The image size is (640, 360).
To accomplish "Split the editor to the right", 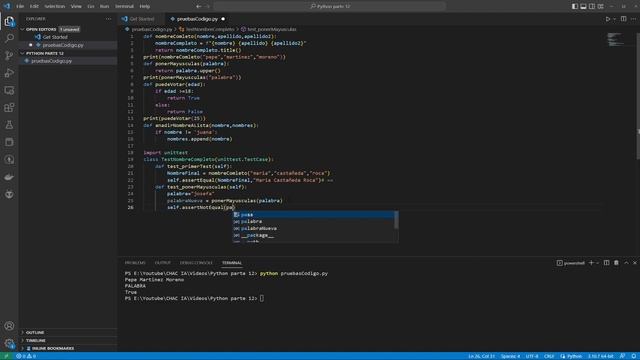I will tap(623, 19).
